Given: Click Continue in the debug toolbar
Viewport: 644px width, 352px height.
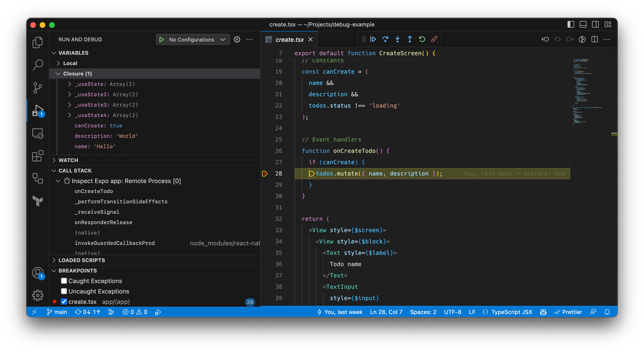Looking at the screenshot, I should click(373, 39).
